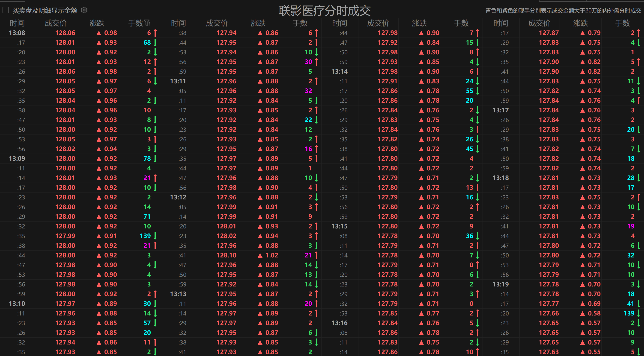Click up triangle beside 1.02 change
The image size is (644, 356).
click(260, 255)
